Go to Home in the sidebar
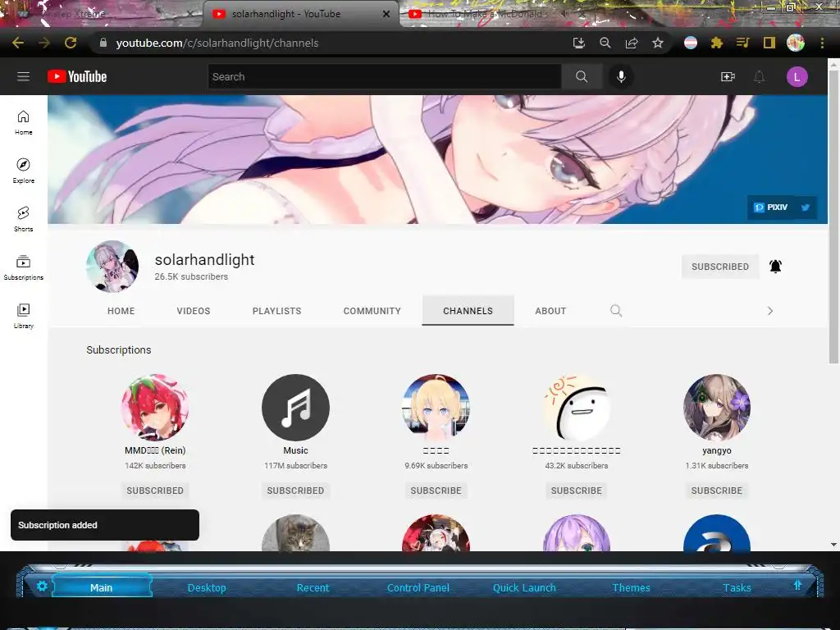 [24, 123]
